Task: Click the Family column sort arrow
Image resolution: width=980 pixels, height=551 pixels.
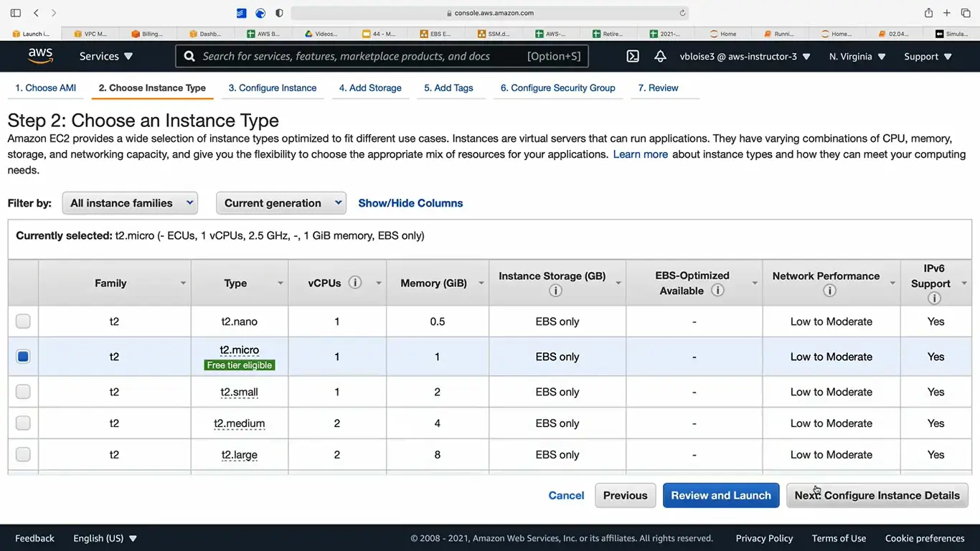Action: (183, 283)
